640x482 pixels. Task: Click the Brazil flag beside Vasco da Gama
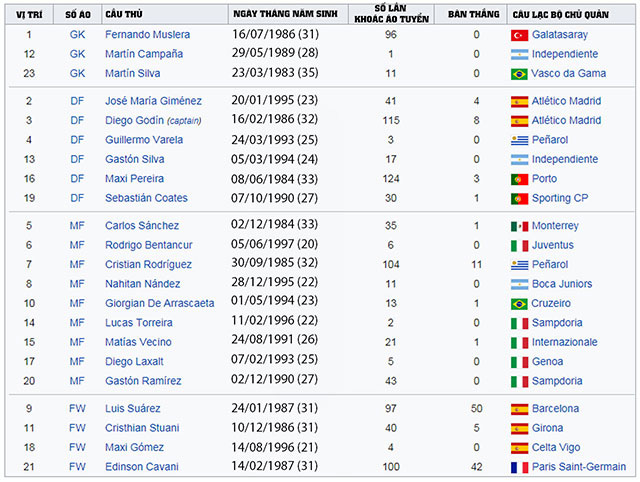click(519, 74)
